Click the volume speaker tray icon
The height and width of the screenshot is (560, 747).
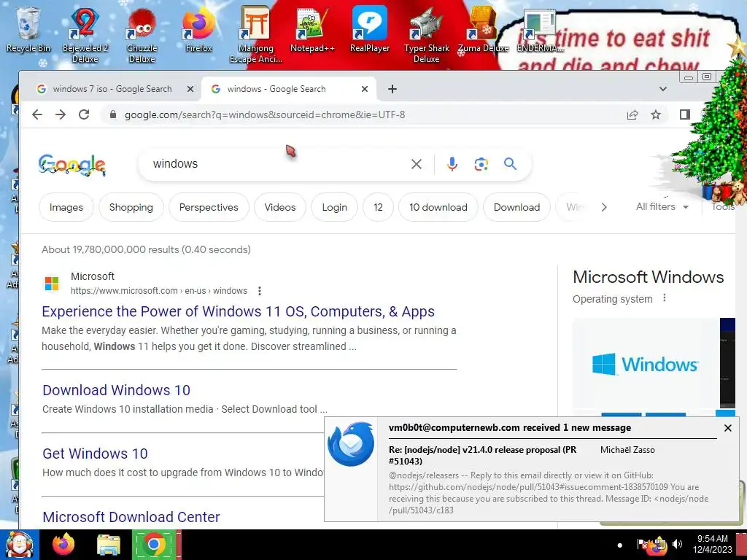click(x=677, y=544)
